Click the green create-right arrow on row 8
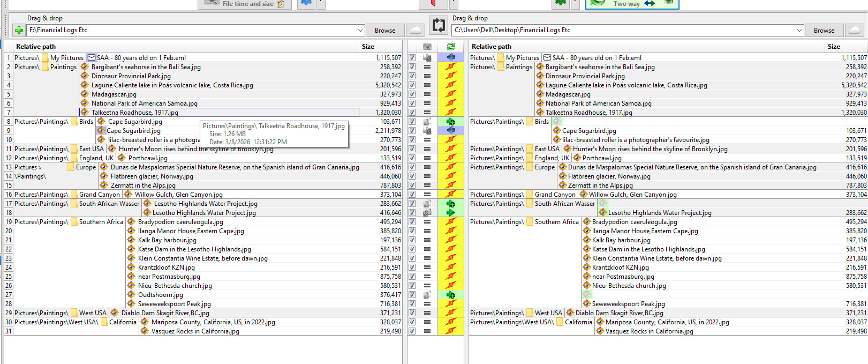Viewport: 868px width, 364px height. coord(451,122)
